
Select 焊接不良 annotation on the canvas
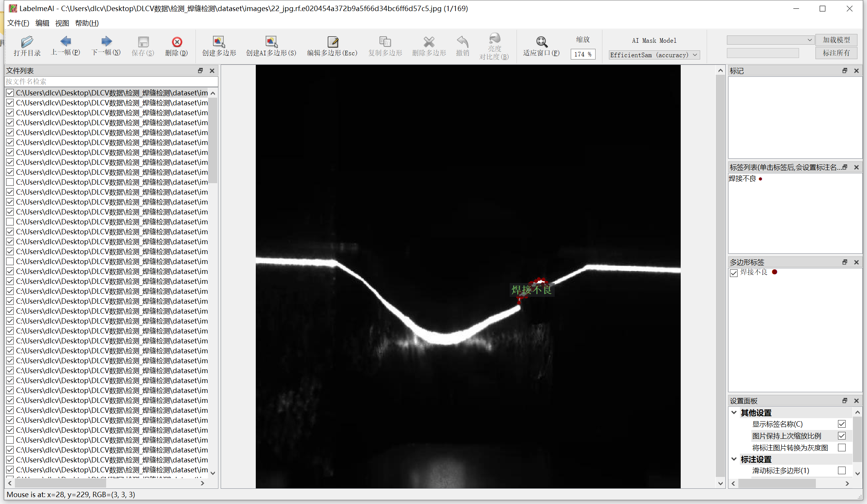coord(532,290)
